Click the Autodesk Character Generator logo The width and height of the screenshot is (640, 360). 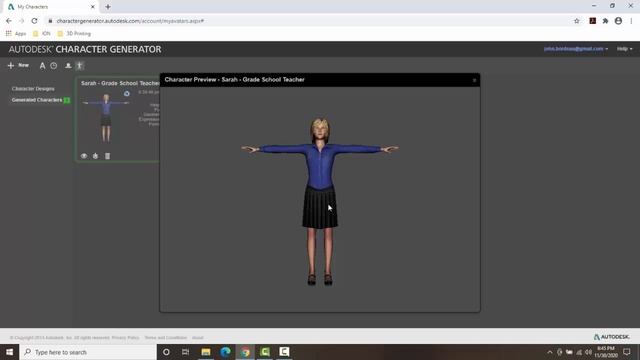(85, 49)
